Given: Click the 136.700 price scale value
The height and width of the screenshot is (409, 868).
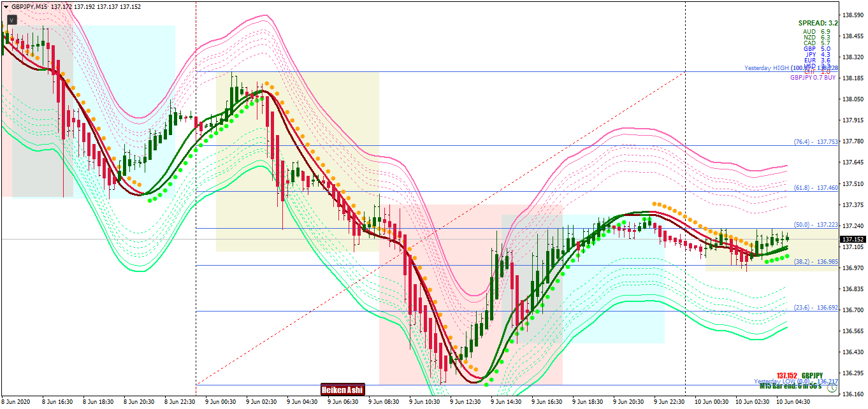Looking at the screenshot, I should click(x=853, y=310).
